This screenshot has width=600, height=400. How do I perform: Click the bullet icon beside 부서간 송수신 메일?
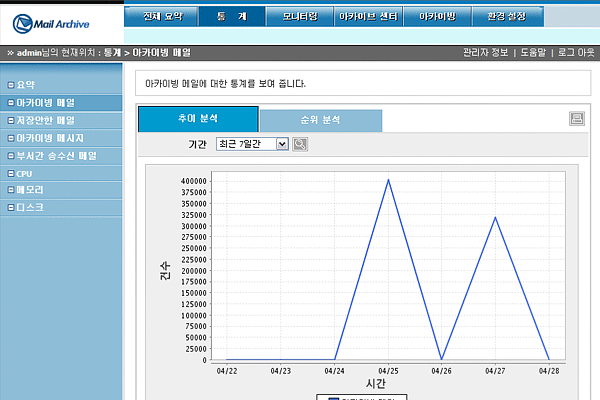click(x=11, y=156)
